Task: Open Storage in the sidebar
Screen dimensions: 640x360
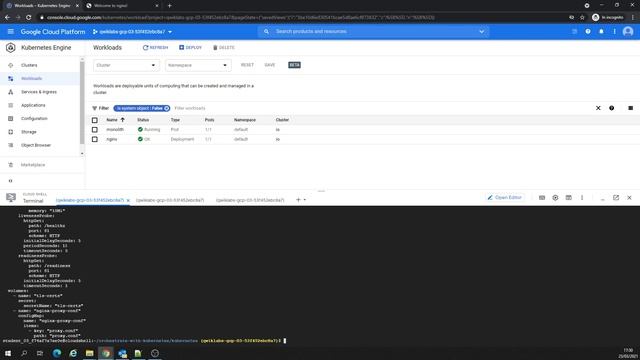Action: tap(29, 132)
